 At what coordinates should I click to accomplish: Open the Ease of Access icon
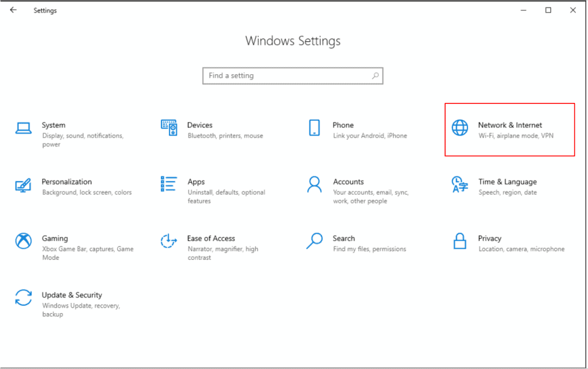pos(169,241)
